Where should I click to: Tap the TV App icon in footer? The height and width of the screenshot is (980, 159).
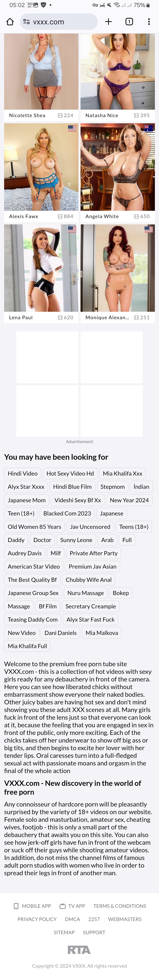click(63, 906)
